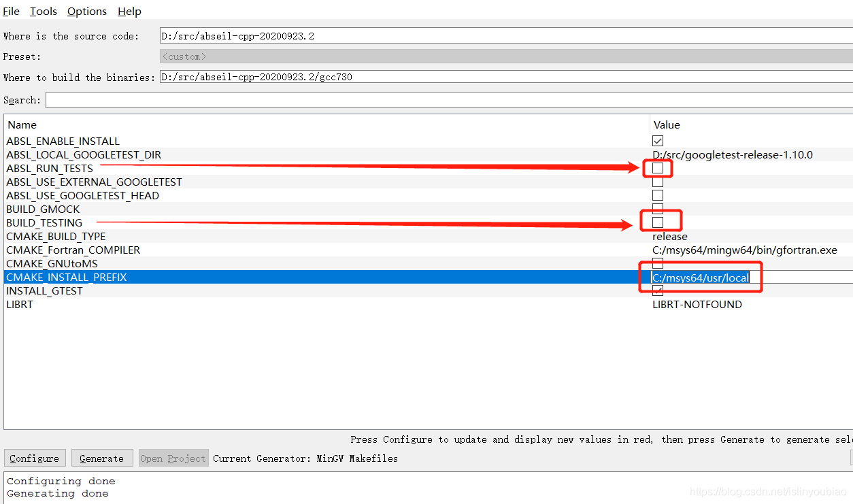This screenshot has width=853, height=504.
Task: Open the Help menu
Action: (x=129, y=11)
